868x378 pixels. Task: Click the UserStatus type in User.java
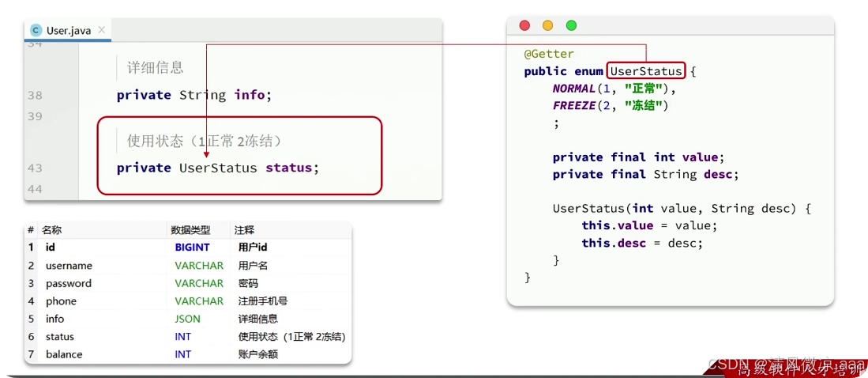click(218, 168)
